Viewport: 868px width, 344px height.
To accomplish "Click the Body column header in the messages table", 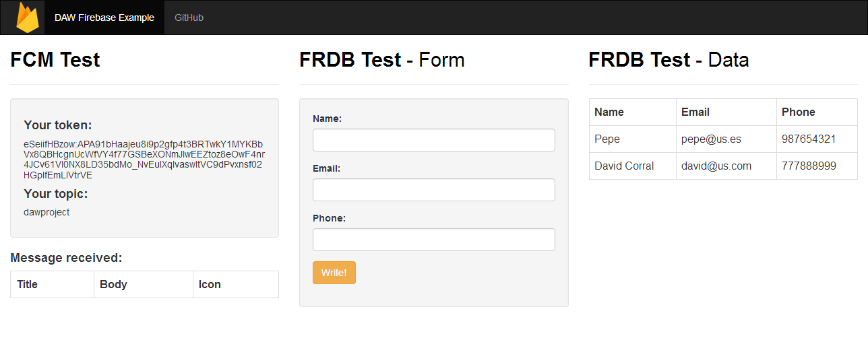I will point(113,284).
